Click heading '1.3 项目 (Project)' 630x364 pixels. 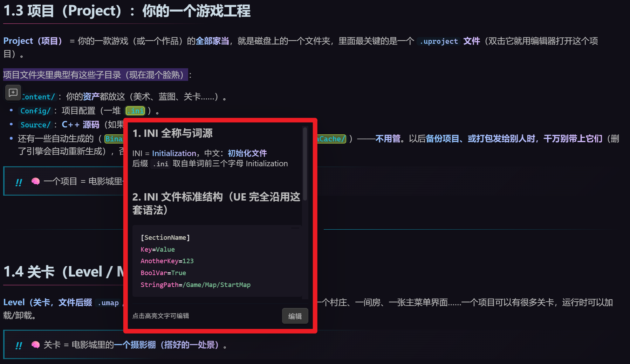tap(127, 11)
